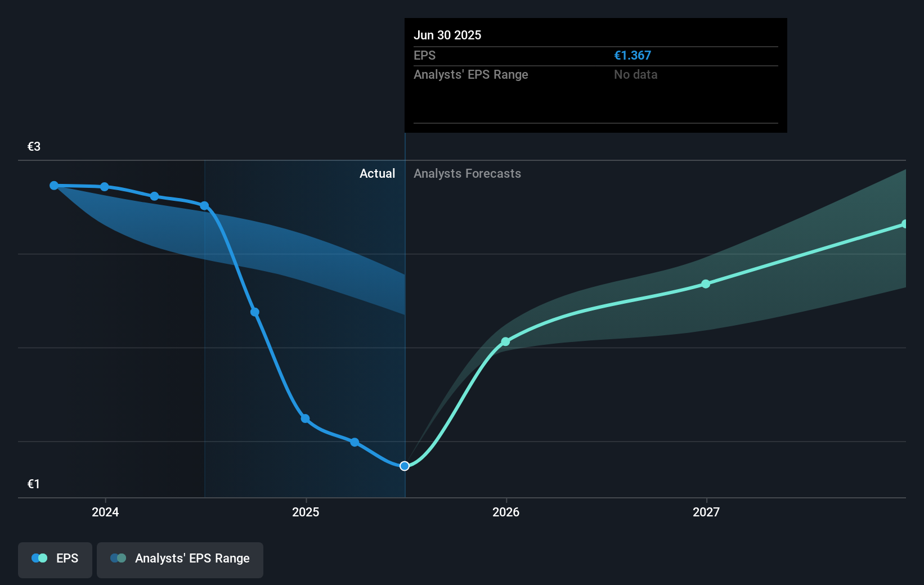Click the Analysts Forecasts label
The image size is (924, 585).
467,173
